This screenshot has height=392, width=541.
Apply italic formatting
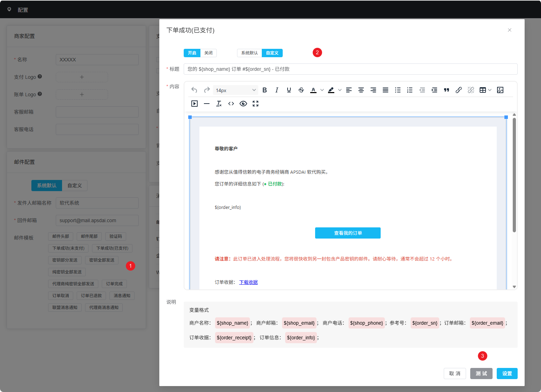[x=277, y=90]
